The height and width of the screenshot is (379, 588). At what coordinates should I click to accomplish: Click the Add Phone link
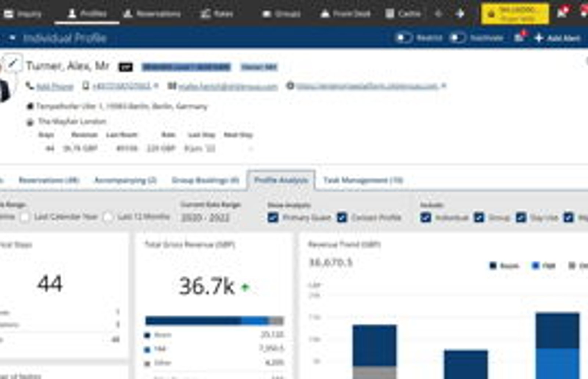55,87
